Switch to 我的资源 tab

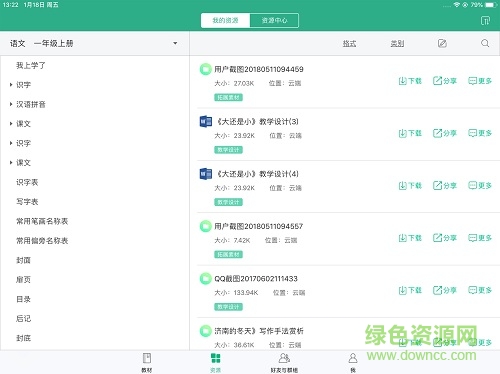(x=225, y=21)
